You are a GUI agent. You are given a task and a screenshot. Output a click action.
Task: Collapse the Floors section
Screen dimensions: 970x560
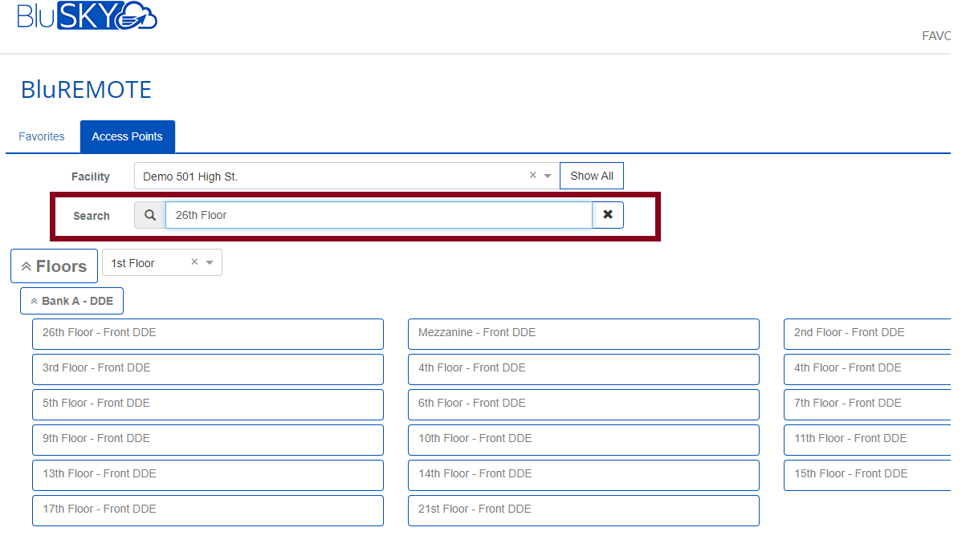55,266
